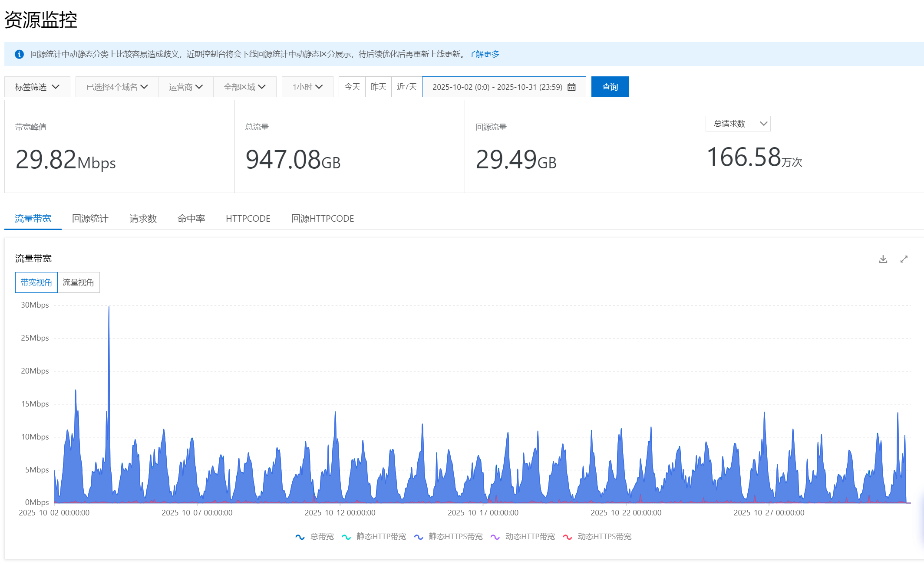Switch to 带宽视角 view
924x564 pixels.
point(36,282)
